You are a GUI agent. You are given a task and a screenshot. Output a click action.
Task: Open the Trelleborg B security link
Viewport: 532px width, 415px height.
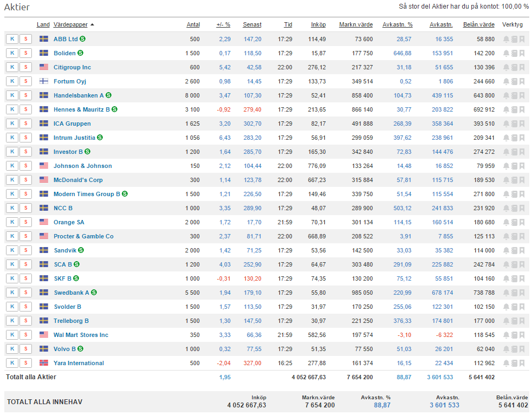coord(71,321)
